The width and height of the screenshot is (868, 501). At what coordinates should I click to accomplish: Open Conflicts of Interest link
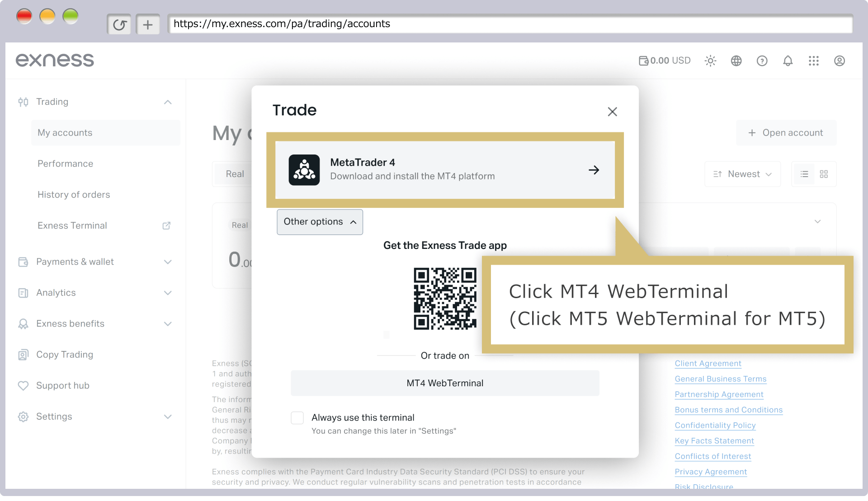(713, 456)
